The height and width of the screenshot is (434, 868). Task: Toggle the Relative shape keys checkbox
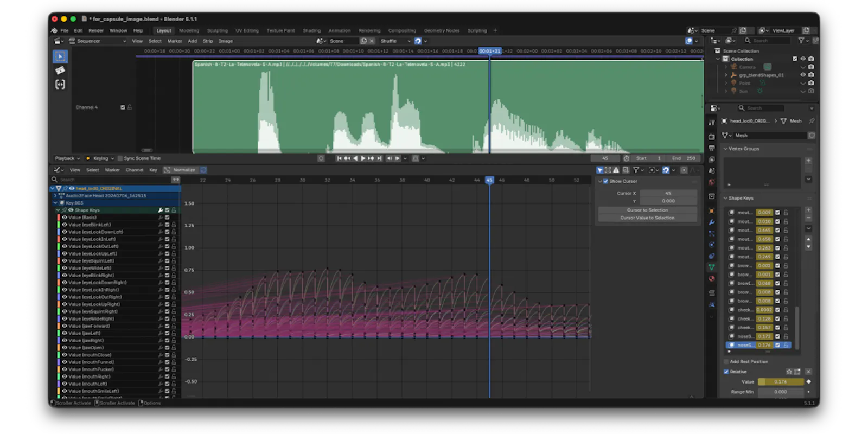click(726, 372)
